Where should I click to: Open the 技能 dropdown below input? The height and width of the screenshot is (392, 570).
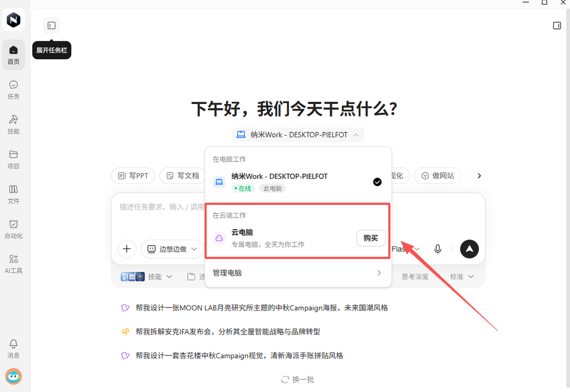[146, 276]
